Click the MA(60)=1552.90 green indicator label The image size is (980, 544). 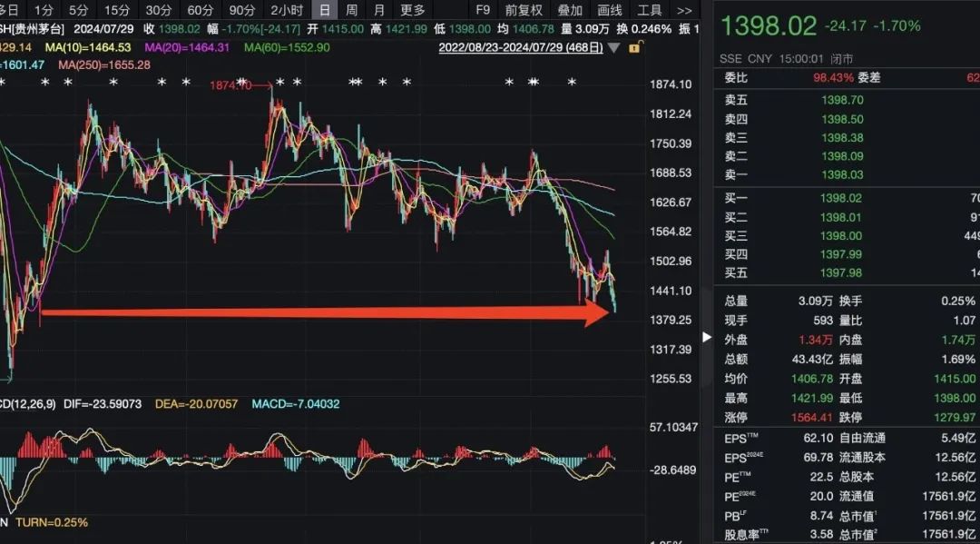pos(287,47)
